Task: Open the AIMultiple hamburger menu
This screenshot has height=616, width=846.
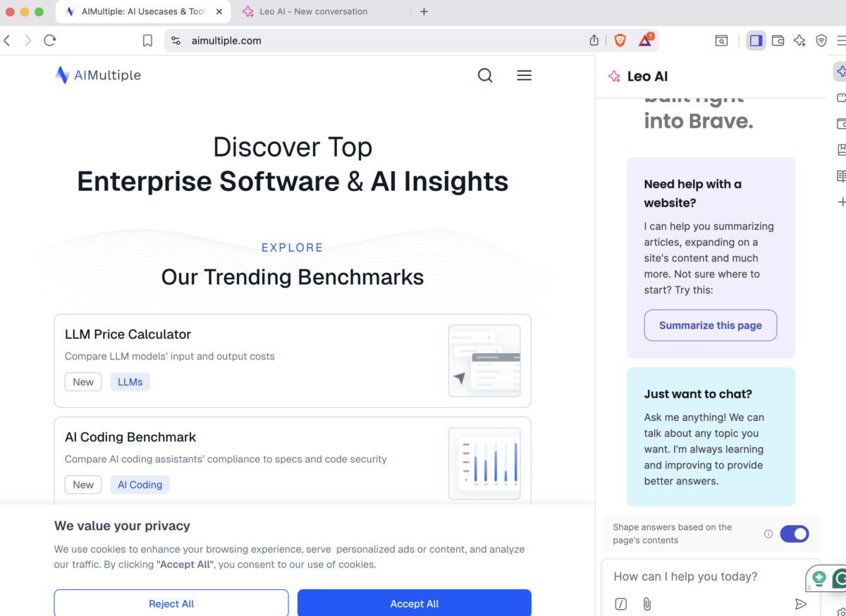Action: click(x=524, y=75)
